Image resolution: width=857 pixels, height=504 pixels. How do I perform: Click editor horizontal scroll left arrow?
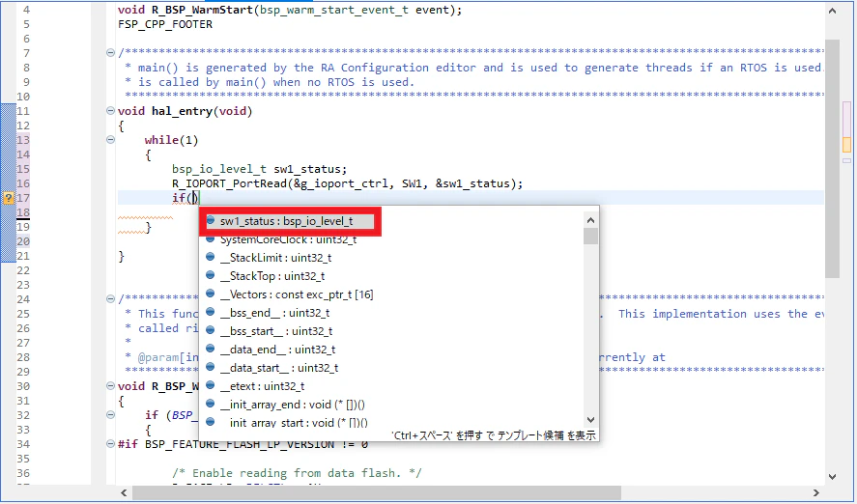point(124,492)
